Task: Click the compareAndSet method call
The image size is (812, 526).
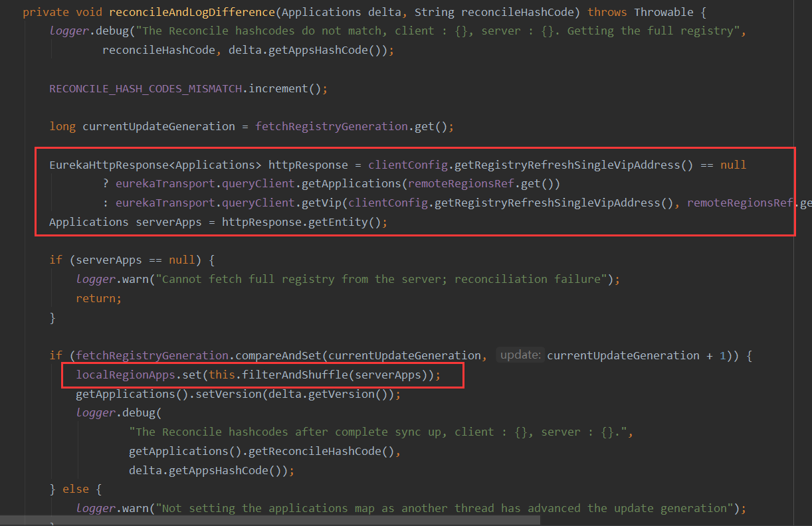Action: [278, 355]
